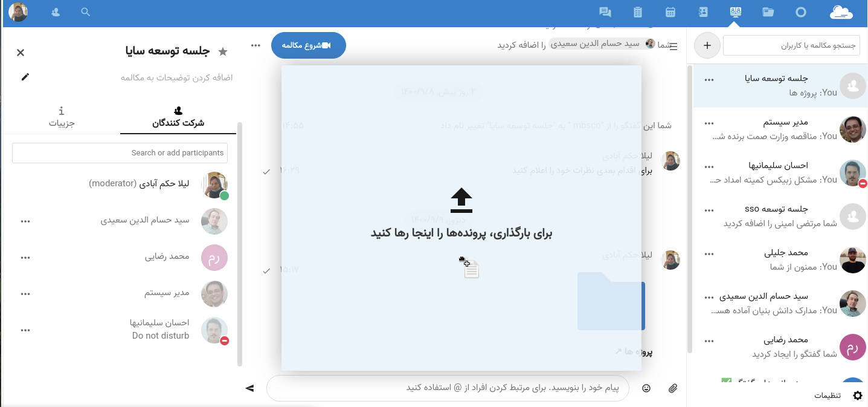Open the user avatar menu in top bar
Screen dimensions: 868x407
click(x=18, y=12)
